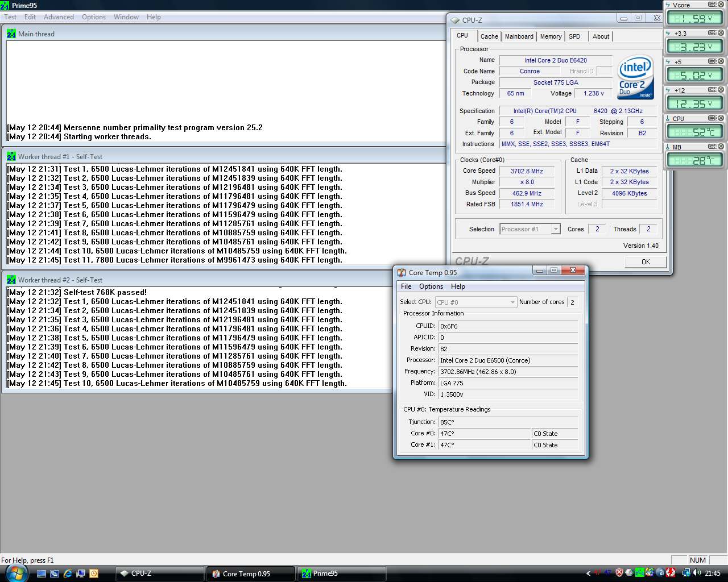
Task: Open the Core Temp File menu
Action: 406,286
